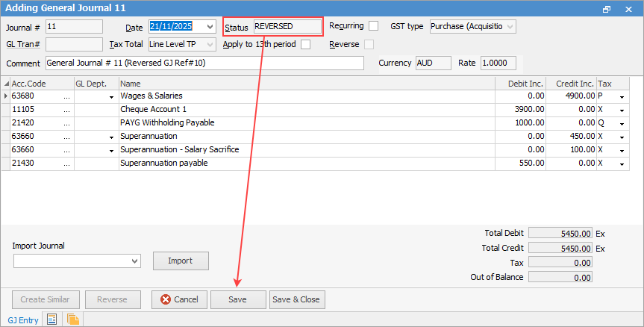Click the red Cancel icon button
The height and width of the screenshot is (327, 644).
(x=181, y=299)
